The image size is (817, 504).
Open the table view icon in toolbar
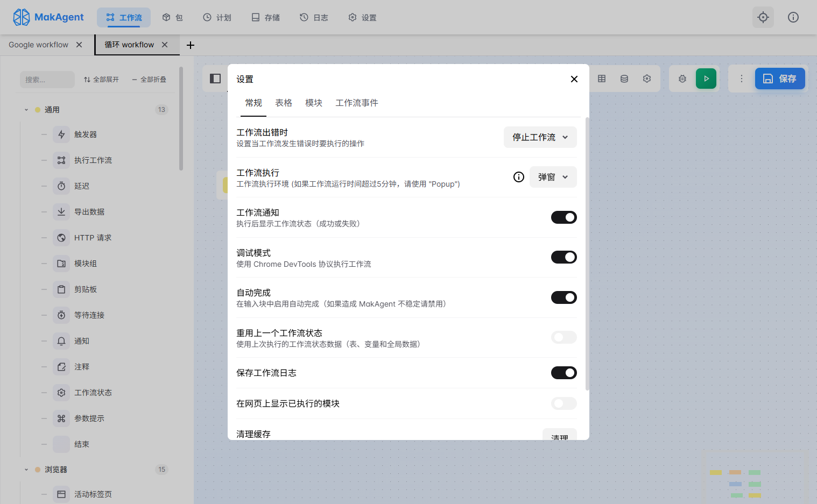coord(601,79)
